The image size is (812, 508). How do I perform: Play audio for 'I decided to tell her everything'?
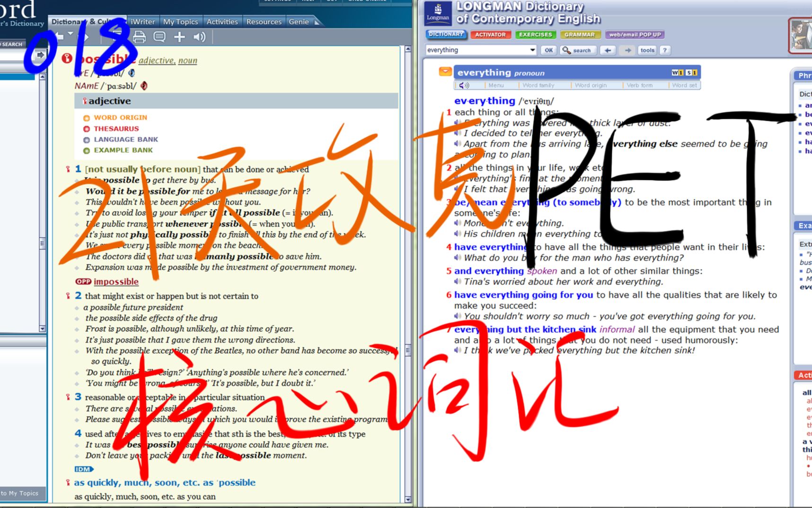(x=458, y=133)
